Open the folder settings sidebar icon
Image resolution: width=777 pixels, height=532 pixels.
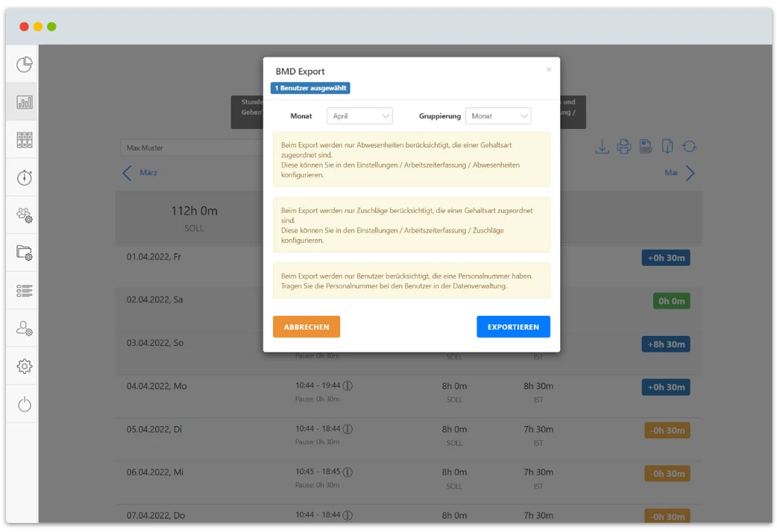(x=25, y=253)
